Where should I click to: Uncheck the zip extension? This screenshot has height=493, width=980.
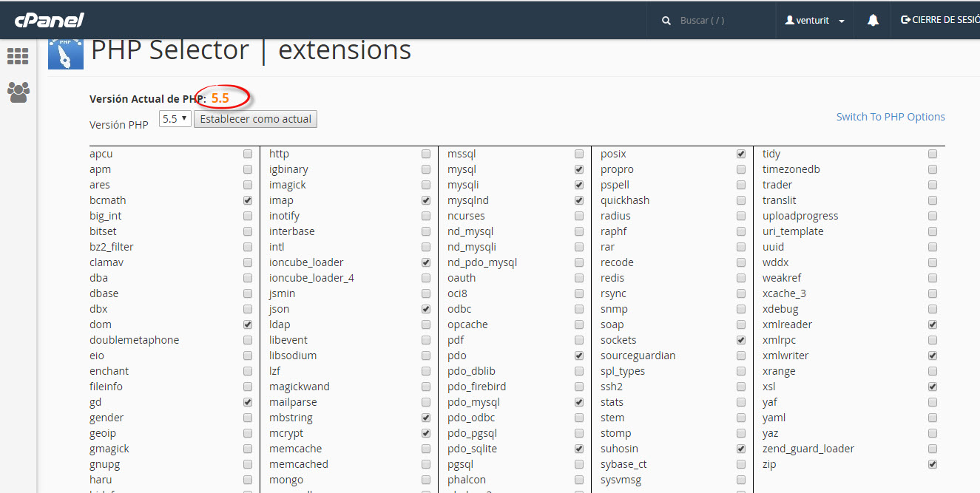pyautogui.click(x=933, y=465)
